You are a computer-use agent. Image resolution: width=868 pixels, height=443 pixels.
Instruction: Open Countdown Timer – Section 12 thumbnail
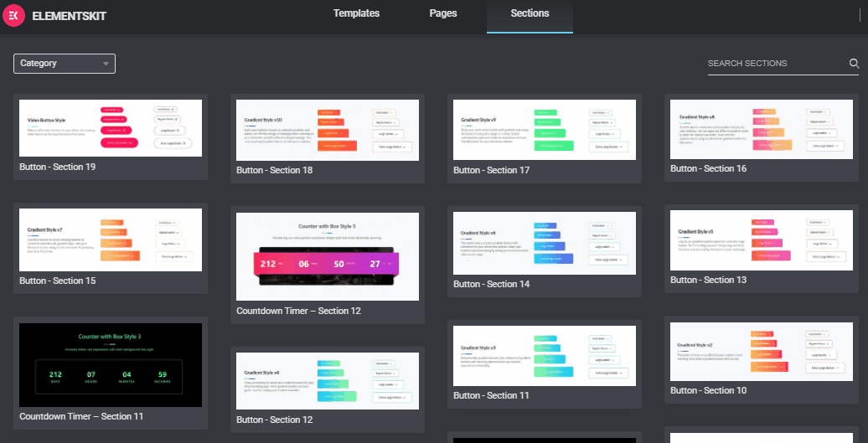pyautogui.click(x=328, y=256)
